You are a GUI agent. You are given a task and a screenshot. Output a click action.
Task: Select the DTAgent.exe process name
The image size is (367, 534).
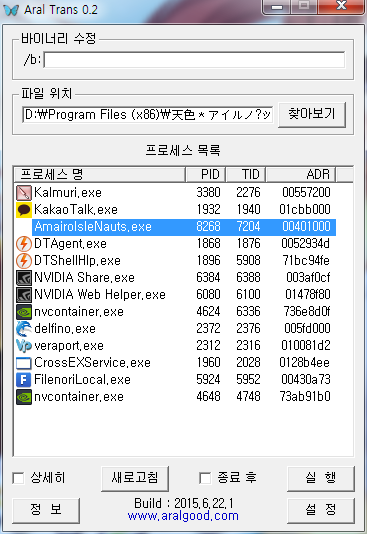(70, 244)
